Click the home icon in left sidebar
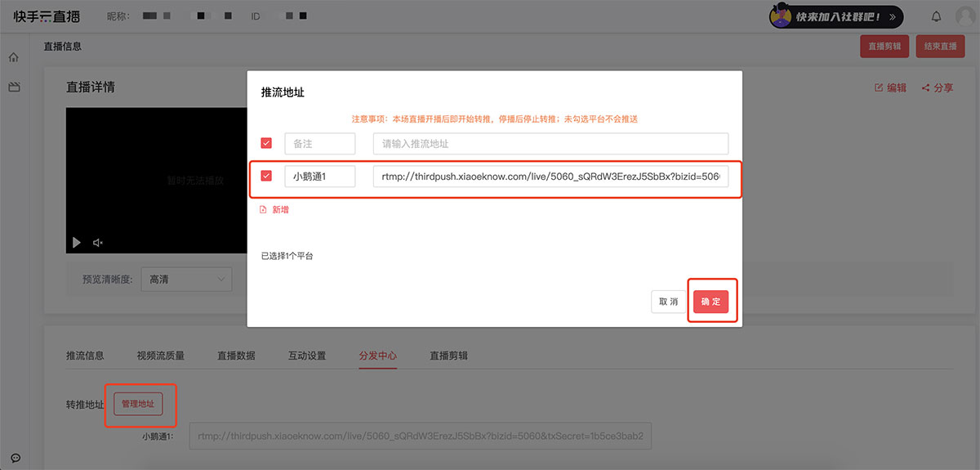Image resolution: width=980 pixels, height=470 pixels. 14,57
